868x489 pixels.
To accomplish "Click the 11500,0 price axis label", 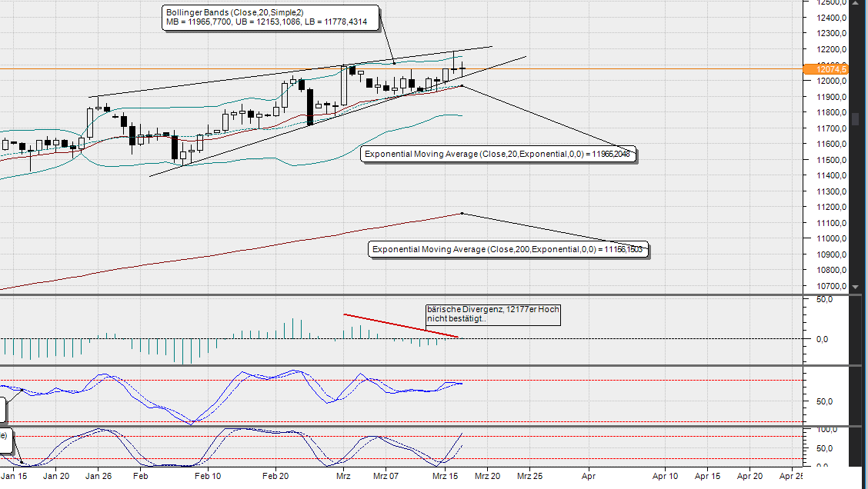I will point(832,160).
